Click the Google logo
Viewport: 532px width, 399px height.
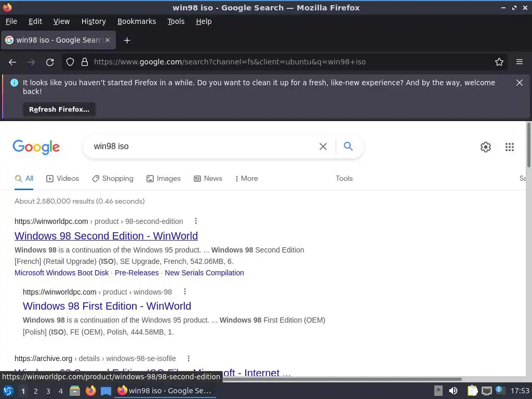coord(36,147)
